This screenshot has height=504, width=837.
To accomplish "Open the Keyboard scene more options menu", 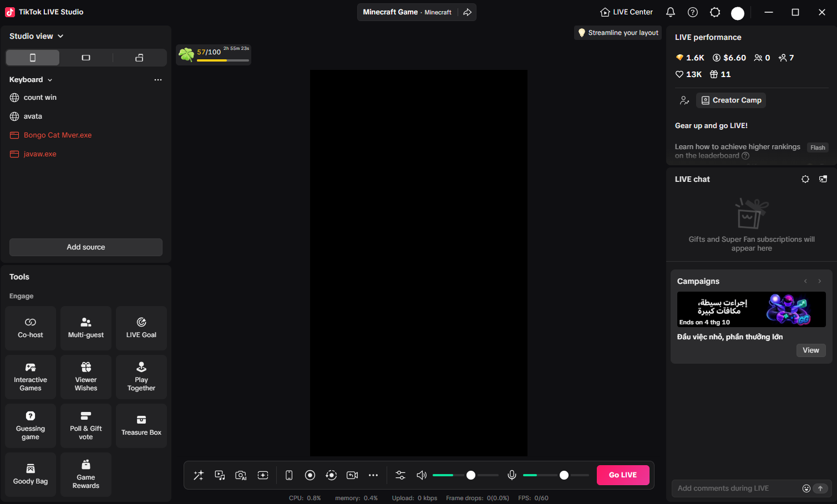I will click(x=158, y=80).
